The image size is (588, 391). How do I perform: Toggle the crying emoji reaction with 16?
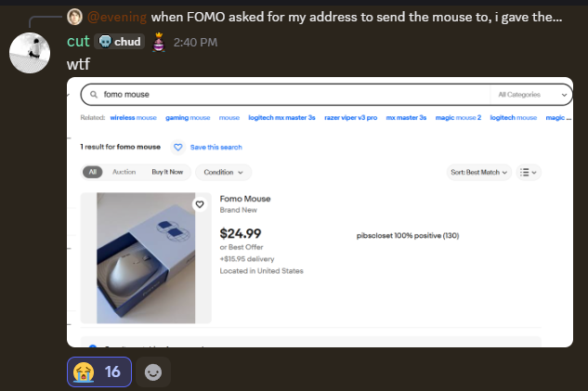point(99,371)
